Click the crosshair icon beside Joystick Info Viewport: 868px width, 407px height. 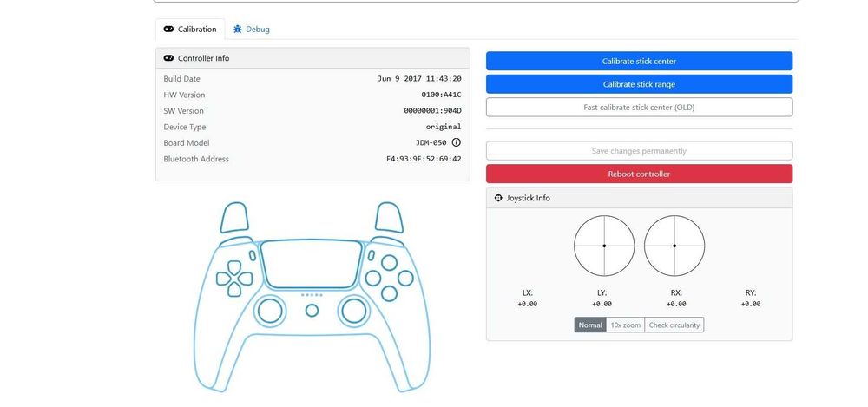pos(498,198)
